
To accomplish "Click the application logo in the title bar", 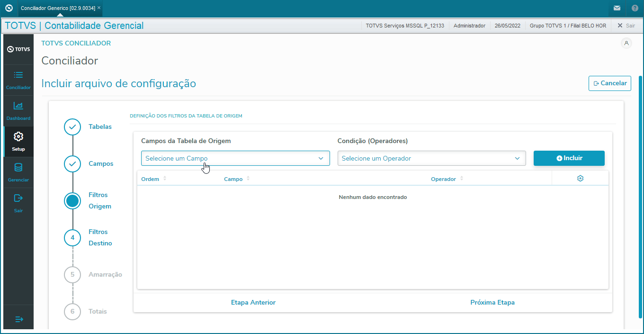I will point(9,8).
